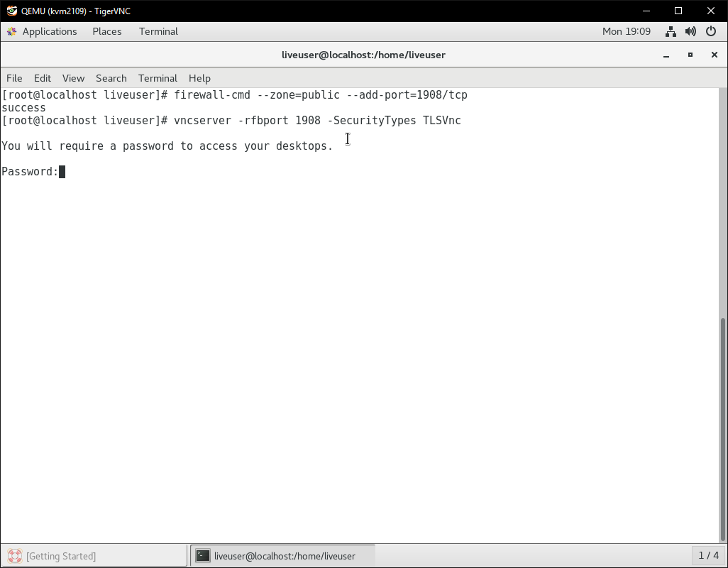The width and height of the screenshot is (728, 568).
Task: Open the Places menu
Action: tap(106, 31)
